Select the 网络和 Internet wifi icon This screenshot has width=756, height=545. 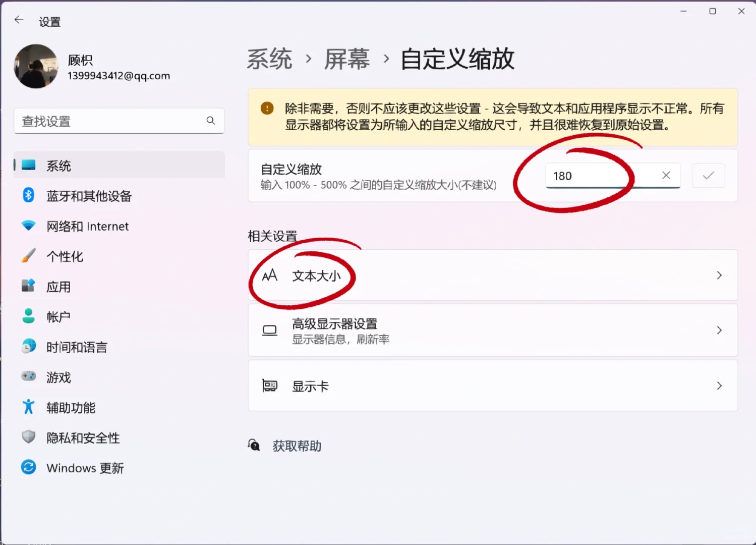coord(29,226)
